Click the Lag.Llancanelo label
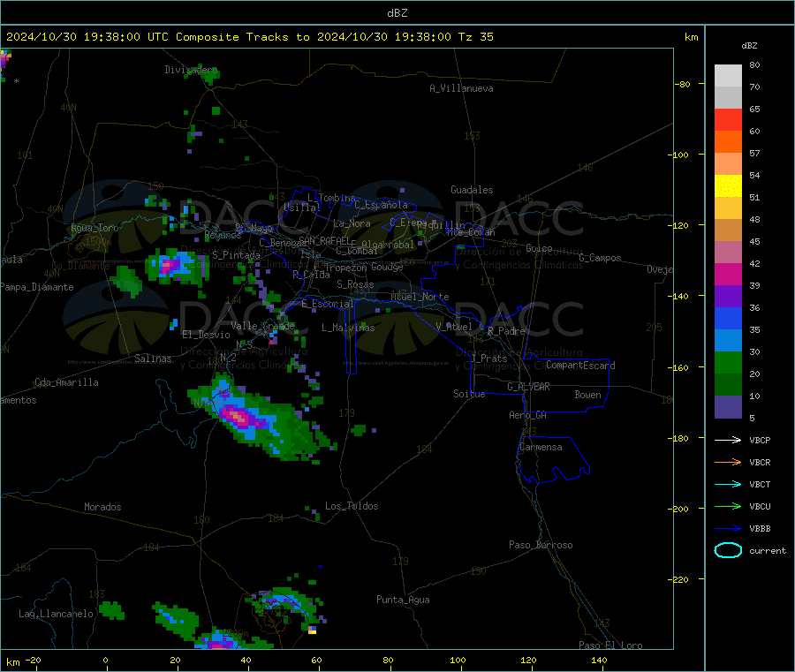Screen dimensions: 795x672 point(56,614)
